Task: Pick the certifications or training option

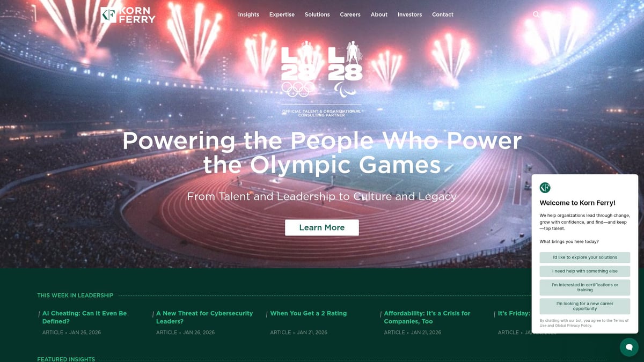Action: tap(585, 287)
